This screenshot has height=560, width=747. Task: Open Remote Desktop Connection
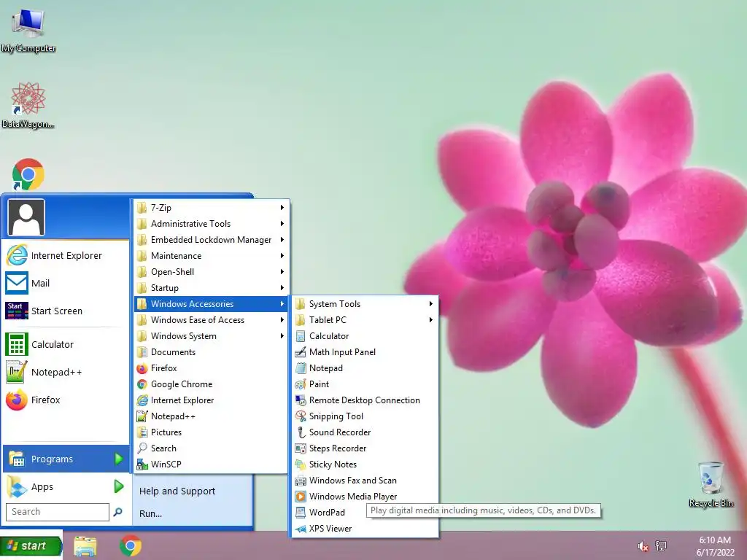tap(365, 400)
